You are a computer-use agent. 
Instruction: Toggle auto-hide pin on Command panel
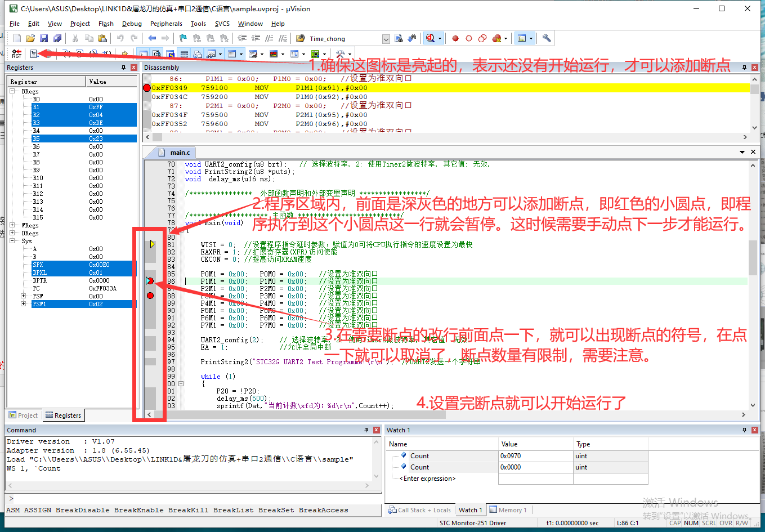(366, 430)
